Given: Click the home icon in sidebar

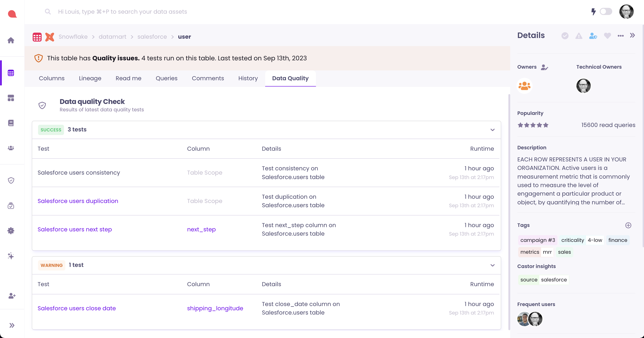Looking at the screenshot, I should tap(11, 40).
